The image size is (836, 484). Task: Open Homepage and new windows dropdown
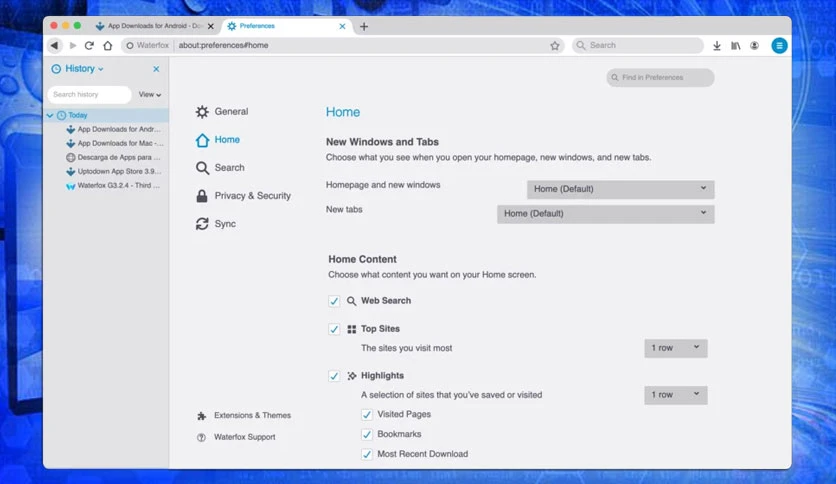click(x=621, y=189)
